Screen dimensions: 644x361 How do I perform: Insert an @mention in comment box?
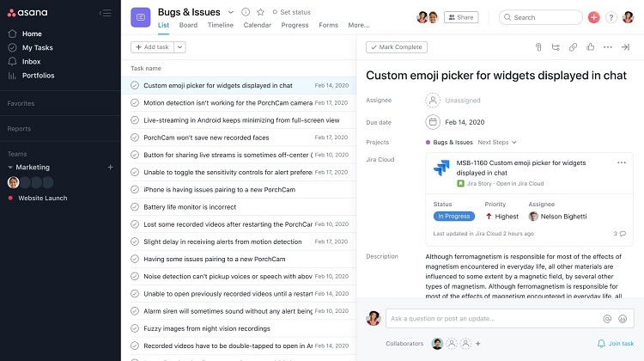click(607, 319)
